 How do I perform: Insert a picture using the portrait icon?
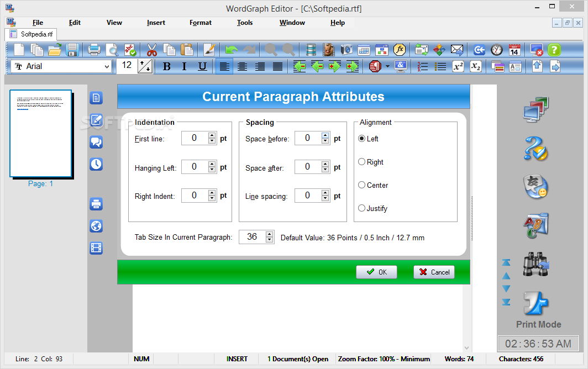[328, 50]
